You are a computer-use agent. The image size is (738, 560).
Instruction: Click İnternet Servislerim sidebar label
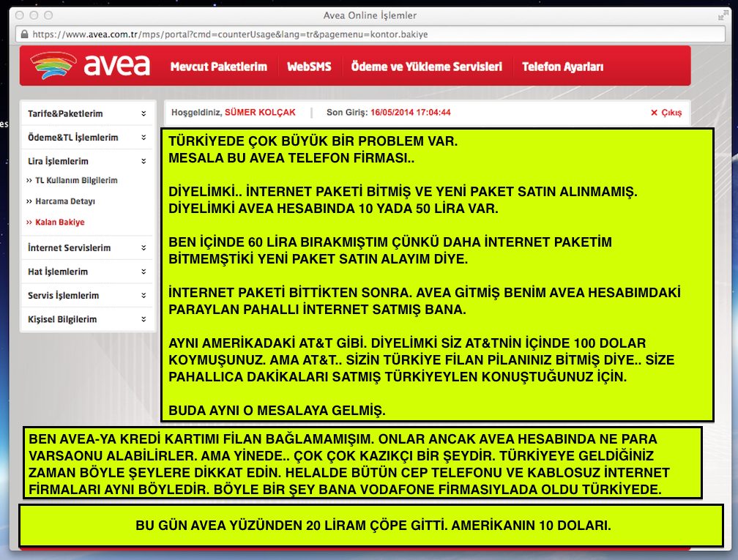pyautogui.click(x=69, y=247)
